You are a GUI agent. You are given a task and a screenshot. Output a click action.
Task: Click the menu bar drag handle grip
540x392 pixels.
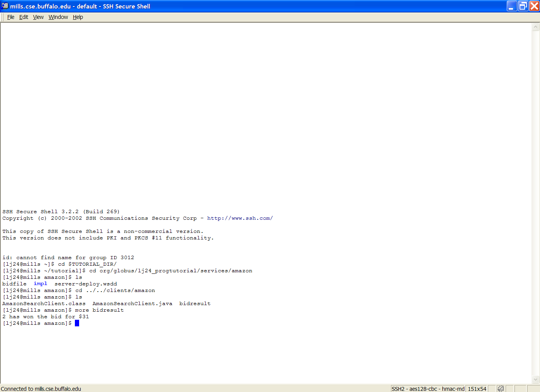pos(3,17)
